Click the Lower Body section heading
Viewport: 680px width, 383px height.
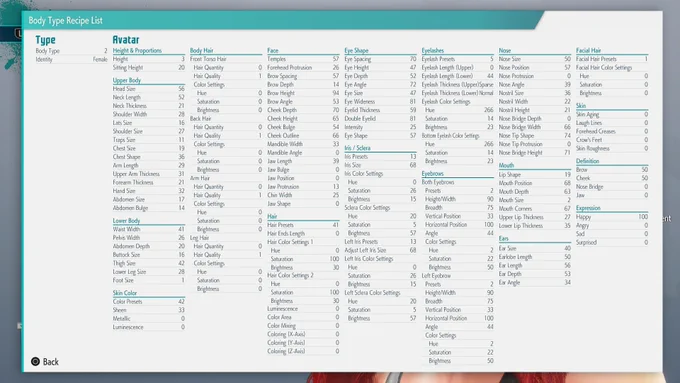pyautogui.click(x=126, y=220)
